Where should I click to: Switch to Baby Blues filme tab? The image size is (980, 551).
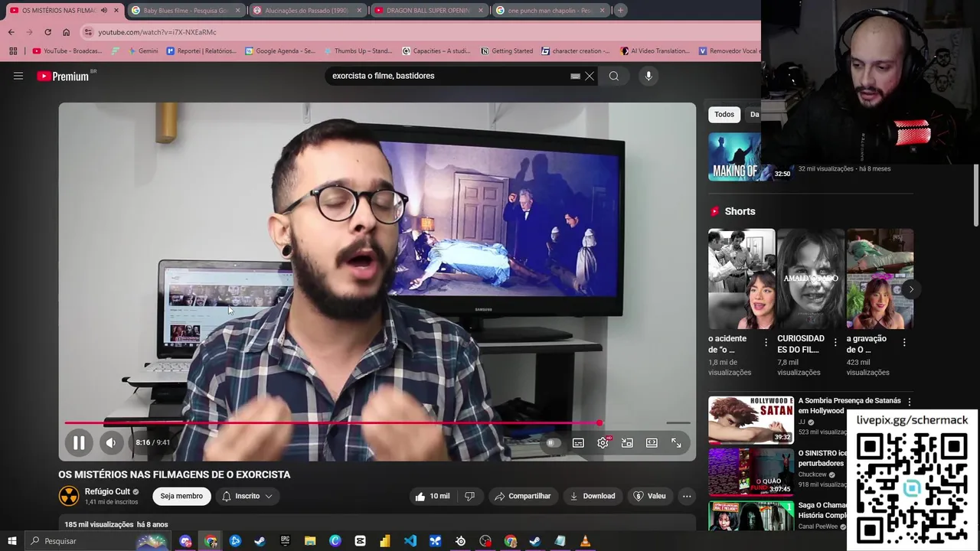(185, 11)
